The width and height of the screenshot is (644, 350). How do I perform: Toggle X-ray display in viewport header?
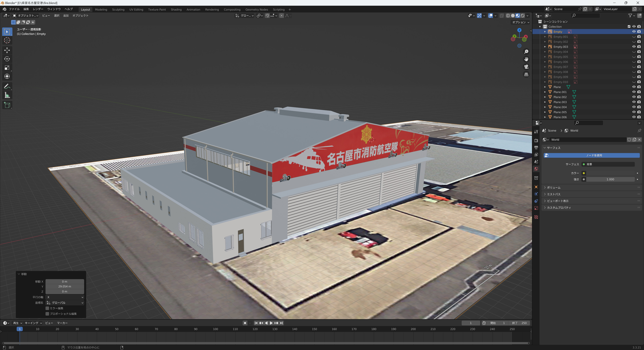pos(501,15)
